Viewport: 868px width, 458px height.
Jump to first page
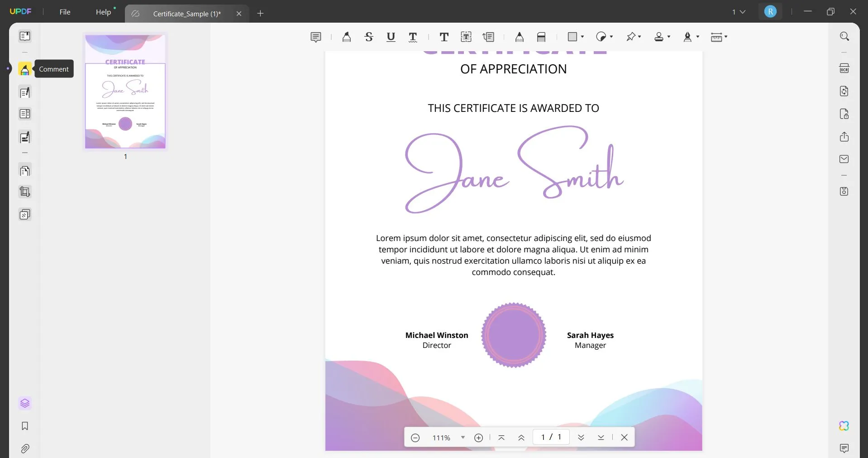pos(501,438)
